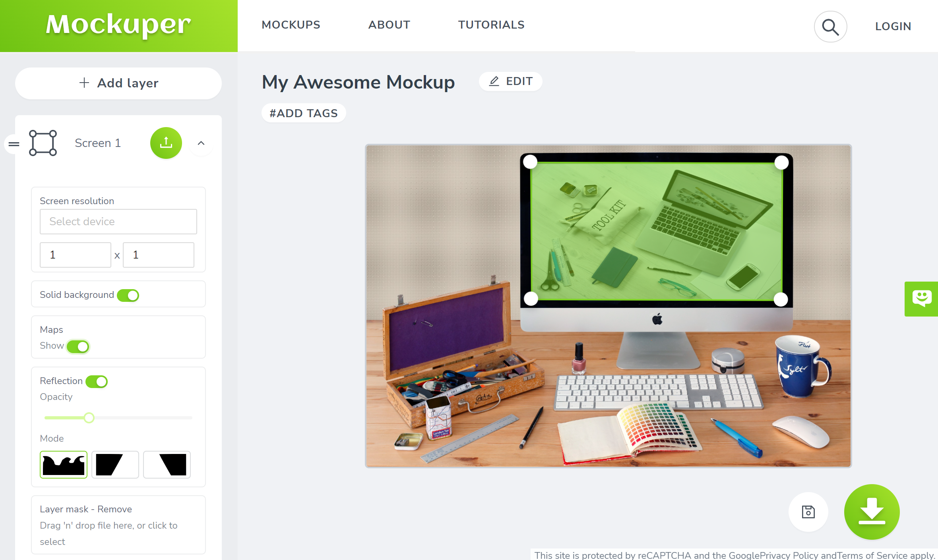Open the TUTORIALS navigation menu item
Viewport: 938px width, 560px height.
491,25
